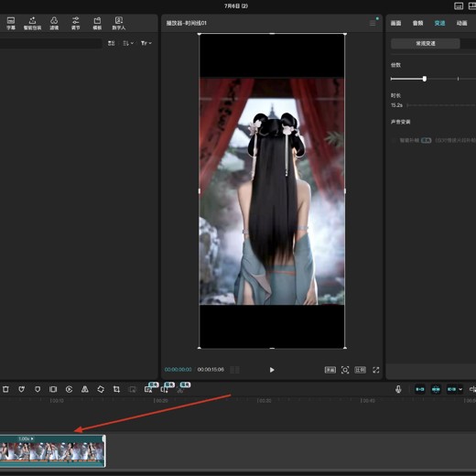Click the 00:20 mark on timeline ruler
Image resolution: width=476 pixels, height=476 pixels.
(161, 400)
